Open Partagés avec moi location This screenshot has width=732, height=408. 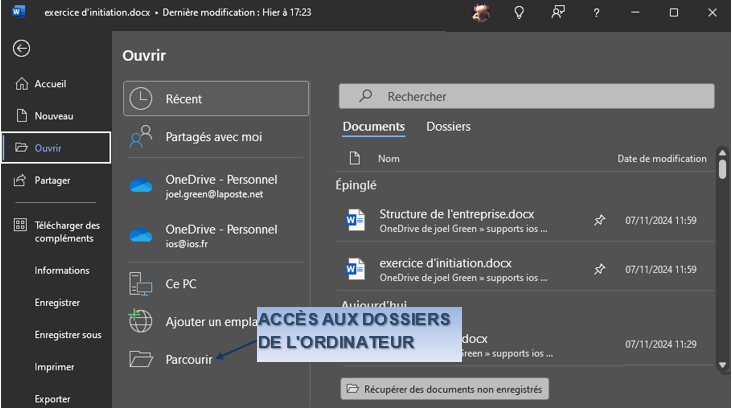(216, 136)
